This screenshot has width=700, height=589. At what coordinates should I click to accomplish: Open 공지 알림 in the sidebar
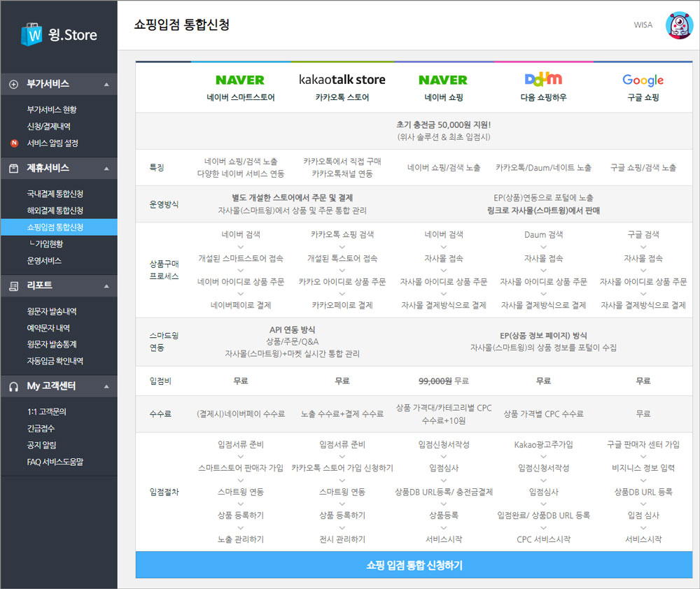pos(41,446)
